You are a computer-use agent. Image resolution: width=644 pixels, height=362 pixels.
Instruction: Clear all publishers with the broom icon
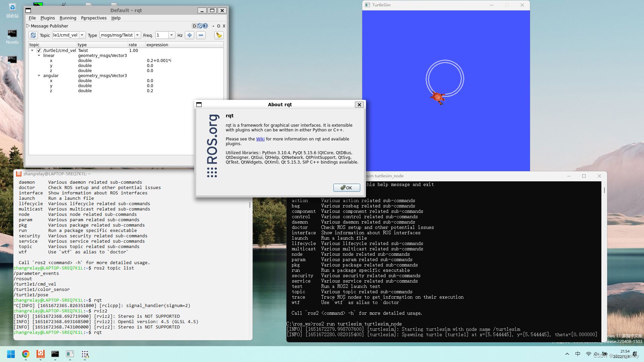pos(219,35)
